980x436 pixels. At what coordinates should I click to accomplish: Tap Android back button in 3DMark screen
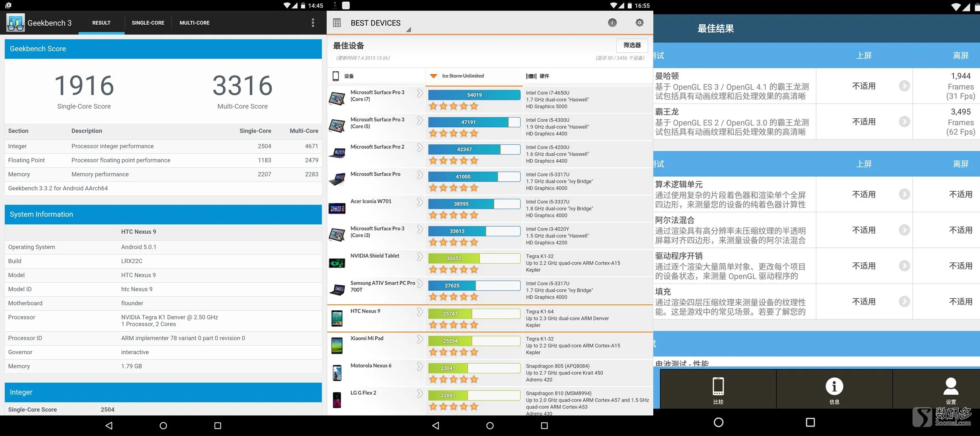(436, 425)
